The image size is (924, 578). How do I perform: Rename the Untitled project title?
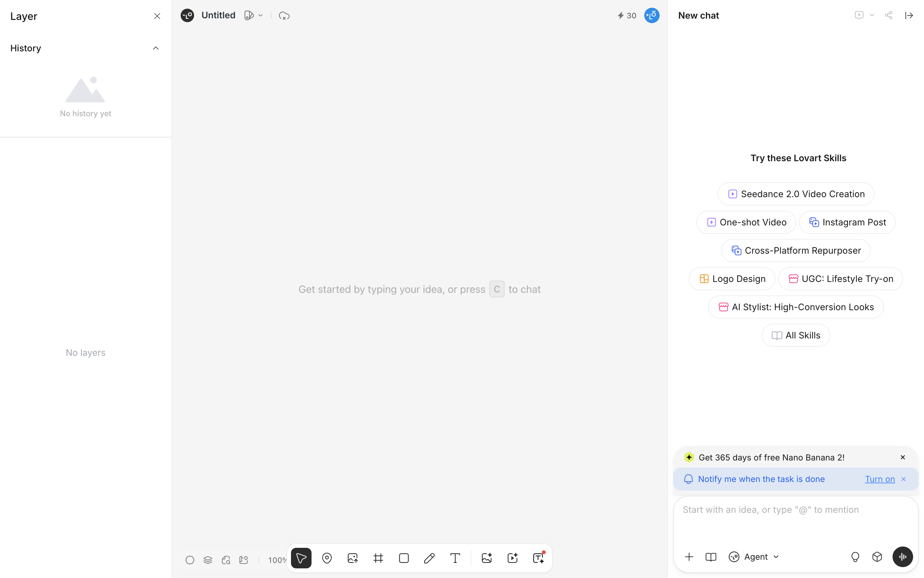point(218,15)
